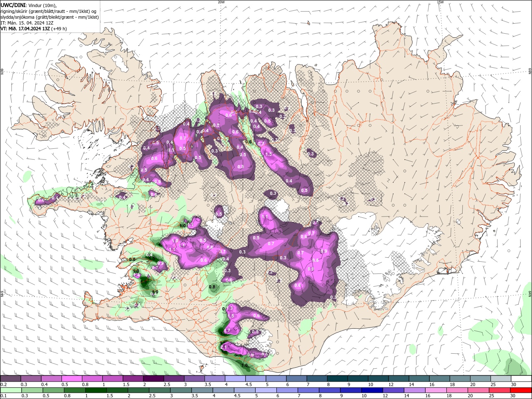Pick the violet 12 swatch on the lower scale
The width and height of the screenshot is (532, 399).
394,390
